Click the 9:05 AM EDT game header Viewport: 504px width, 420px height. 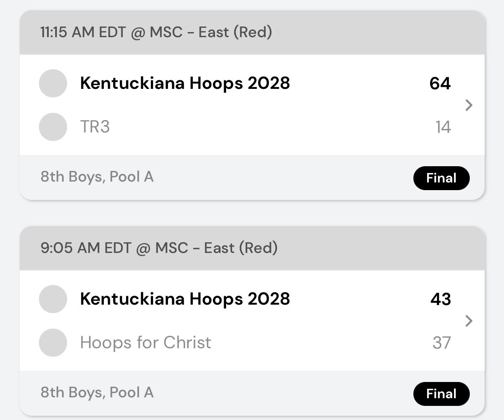coord(159,248)
